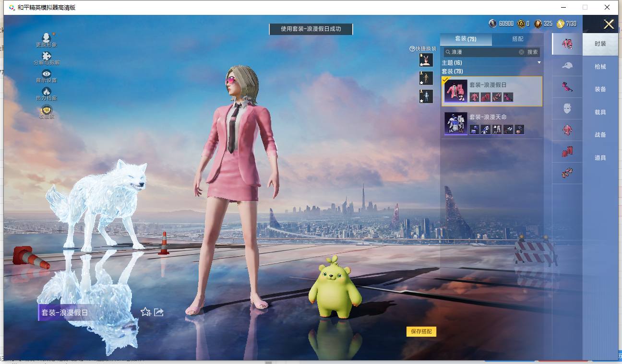Open the 枪械 firearms menu
This screenshot has width=622, height=364.
click(600, 67)
